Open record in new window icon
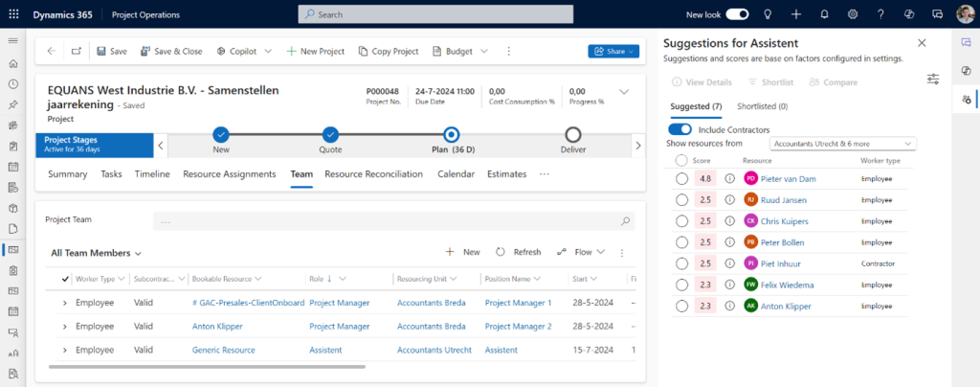The image size is (980, 387). pos(77,52)
